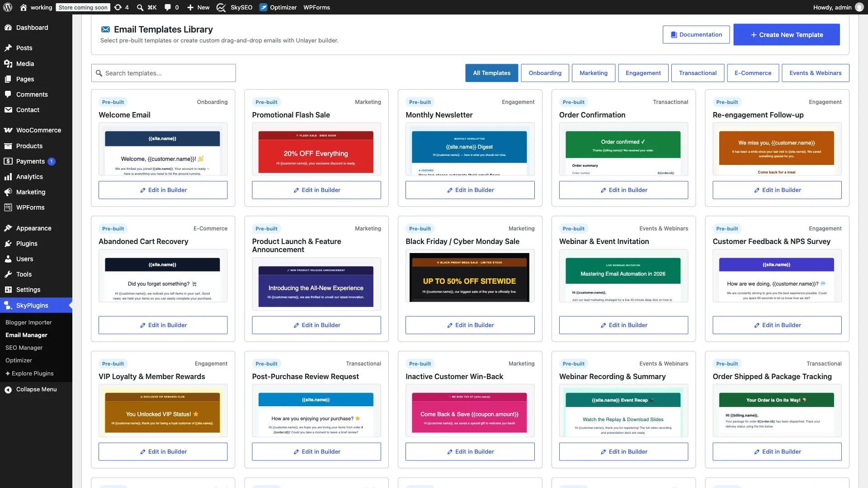Click the Settings icon in sidebar
Image resolution: width=868 pixels, height=488 pixels.
[x=8, y=290]
